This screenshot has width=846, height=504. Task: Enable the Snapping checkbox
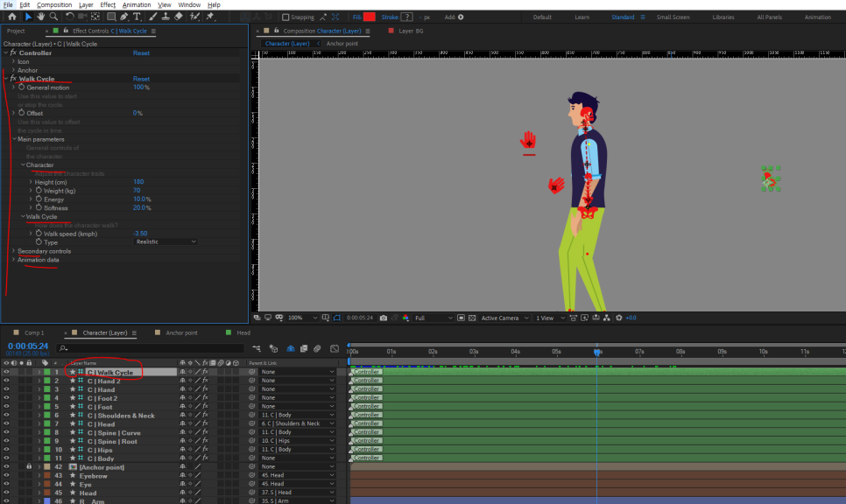coord(286,17)
